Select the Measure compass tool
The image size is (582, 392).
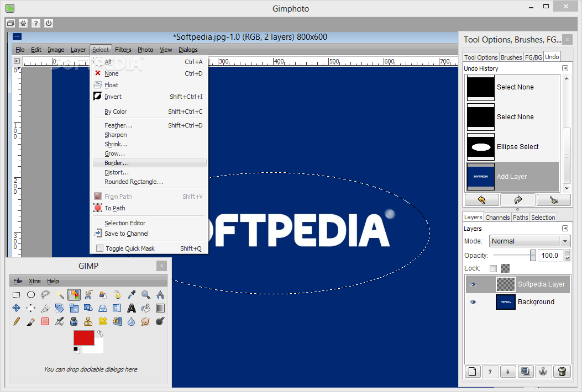click(x=160, y=295)
